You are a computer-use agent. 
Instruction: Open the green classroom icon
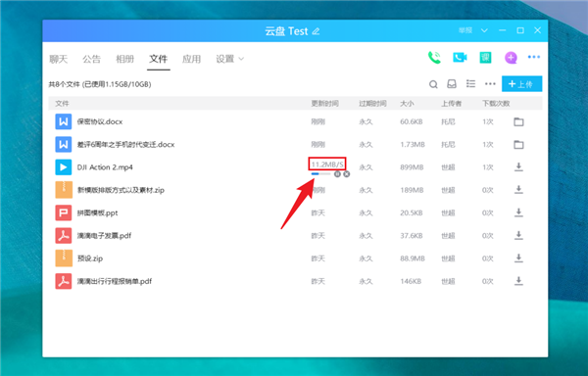click(486, 58)
